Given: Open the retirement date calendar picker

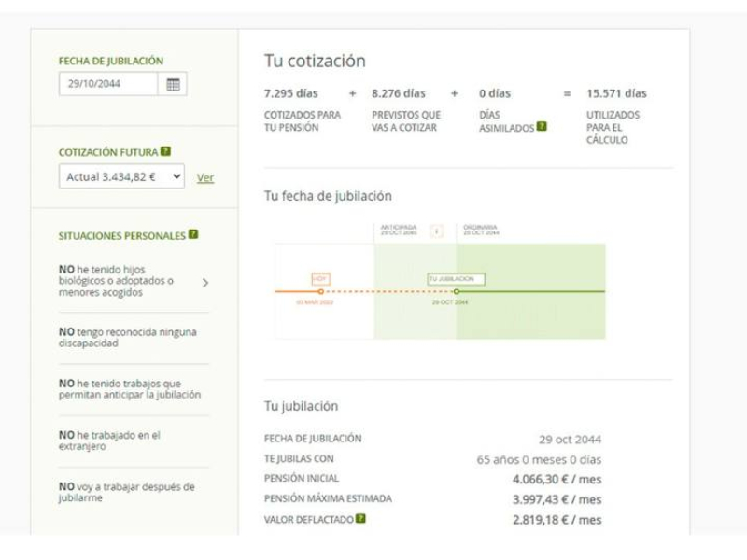Looking at the screenshot, I should [173, 84].
